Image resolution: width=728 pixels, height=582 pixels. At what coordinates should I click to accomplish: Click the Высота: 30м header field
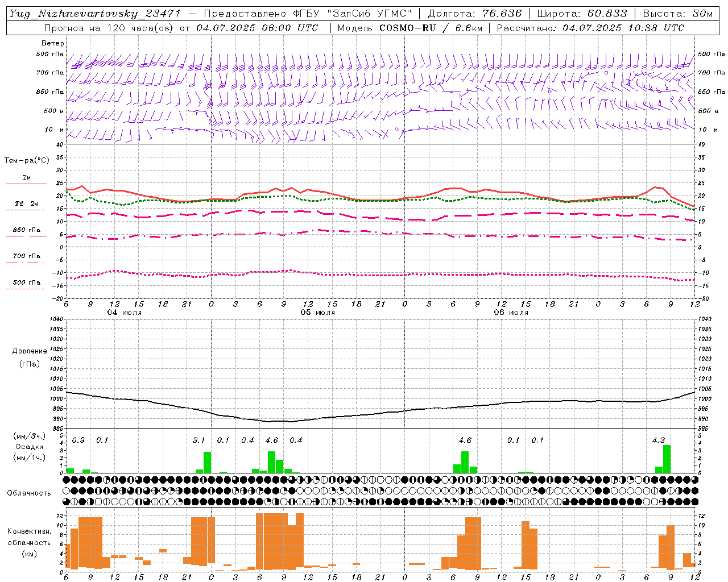(677, 14)
